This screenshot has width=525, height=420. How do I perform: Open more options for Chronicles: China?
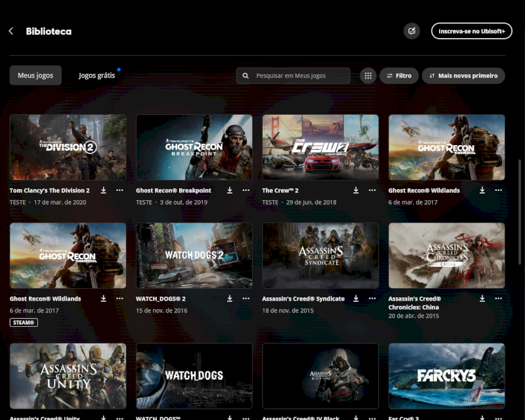498,299
